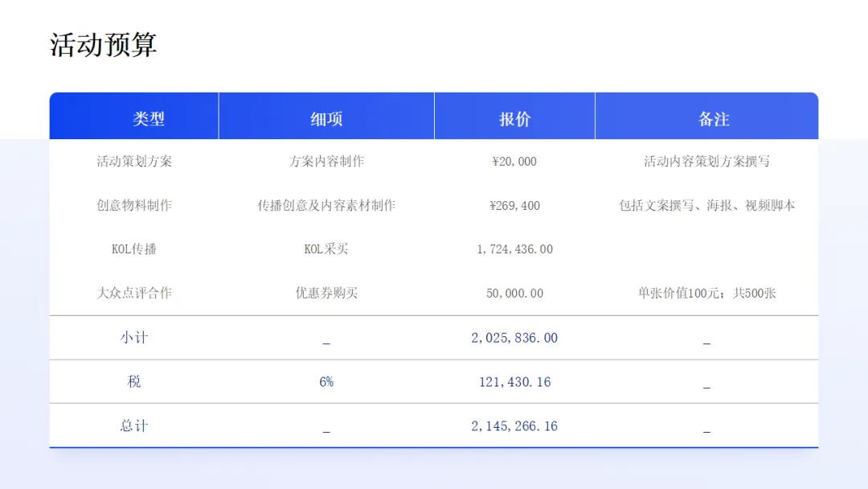Click the 活动内容策划方案撰写 note cell
Image resolution: width=868 pixels, height=489 pixels.
click(706, 161)
